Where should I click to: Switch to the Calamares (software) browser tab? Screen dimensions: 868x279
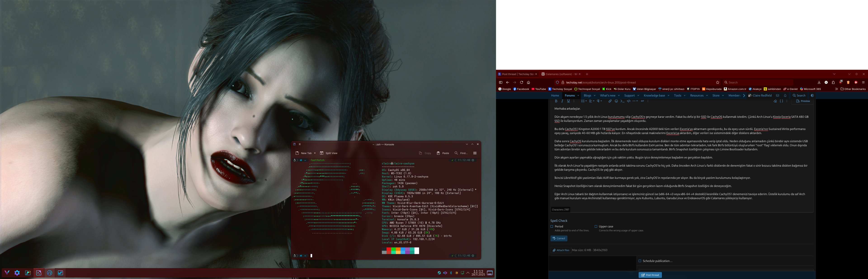561,74
